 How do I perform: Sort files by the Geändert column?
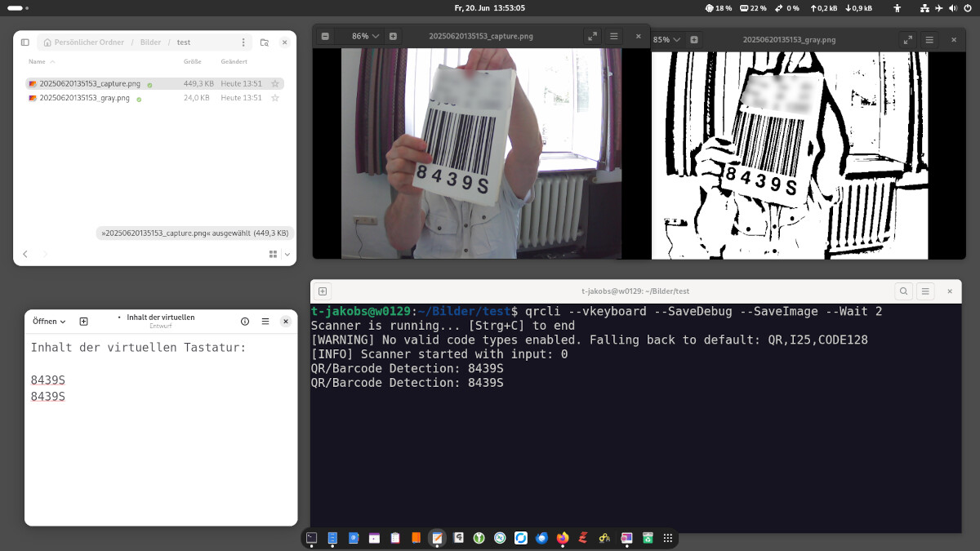(234, 62)
